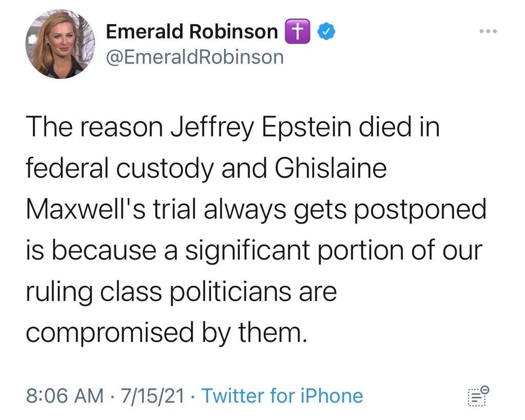Click "federal custody" in the tweet text

(x=119, y=170)
